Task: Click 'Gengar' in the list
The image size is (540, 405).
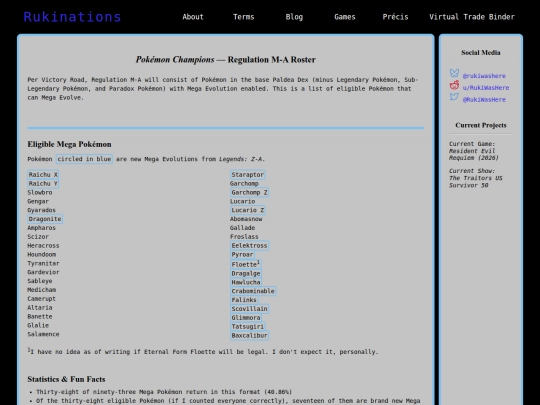Action: pyautogui.click(x=38, y=201)
